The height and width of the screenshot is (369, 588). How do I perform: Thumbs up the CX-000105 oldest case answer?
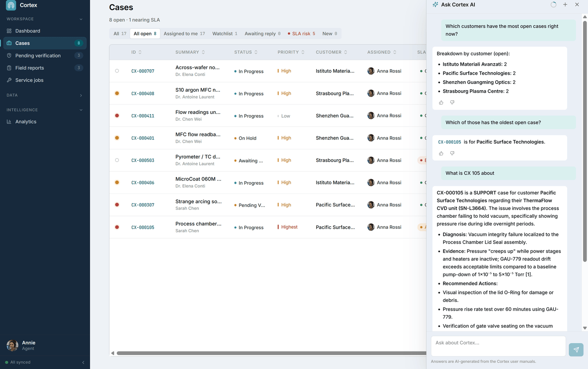[441, 153]
